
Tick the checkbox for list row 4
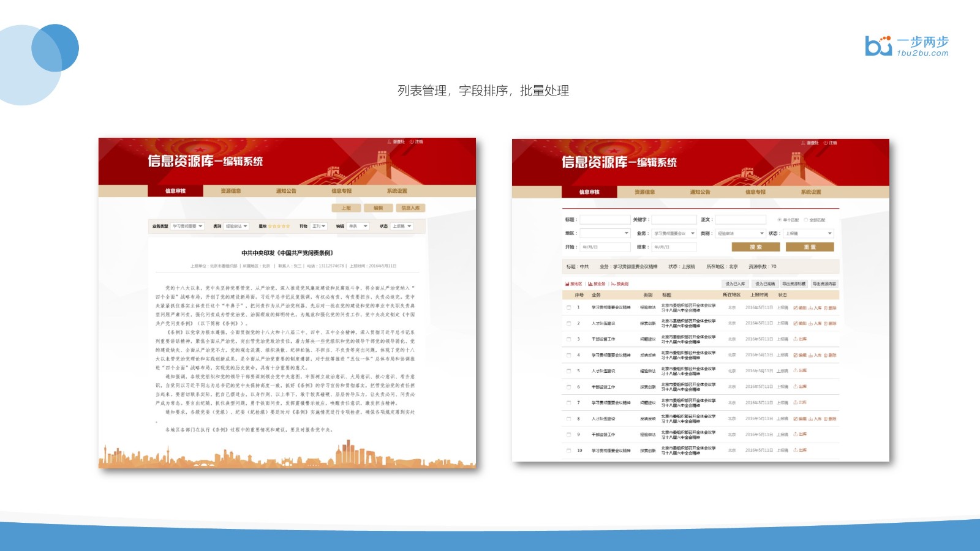(x=568, y=355)
